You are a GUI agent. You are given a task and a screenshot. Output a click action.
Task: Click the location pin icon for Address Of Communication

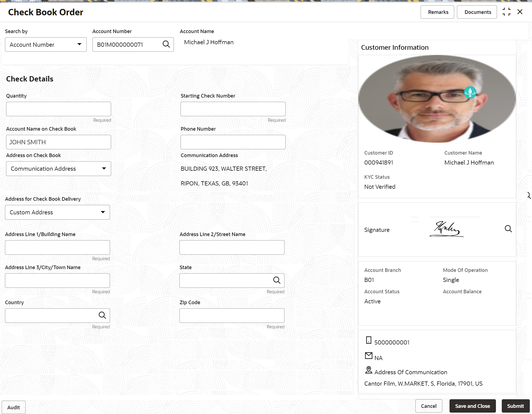(369, 370)
